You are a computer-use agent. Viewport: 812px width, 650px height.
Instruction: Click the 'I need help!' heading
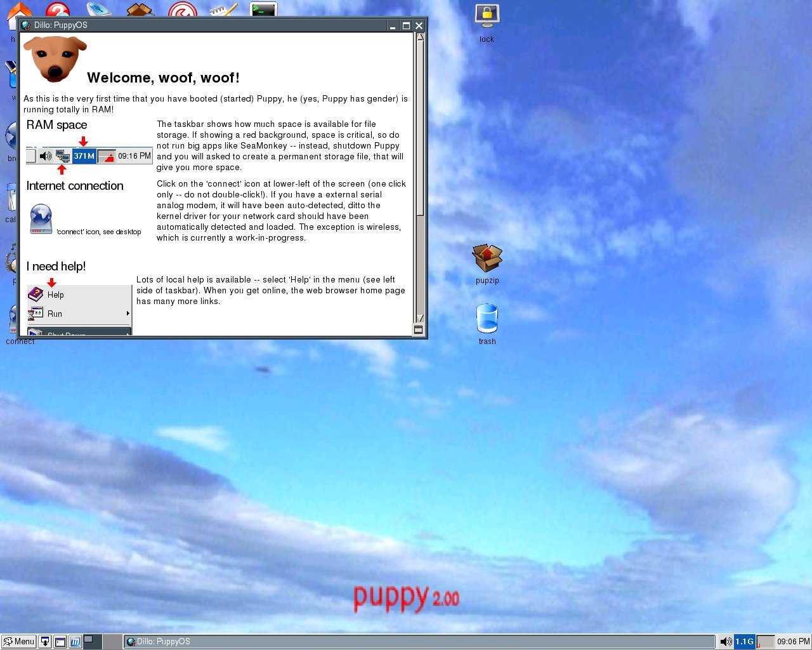(56, 267)
